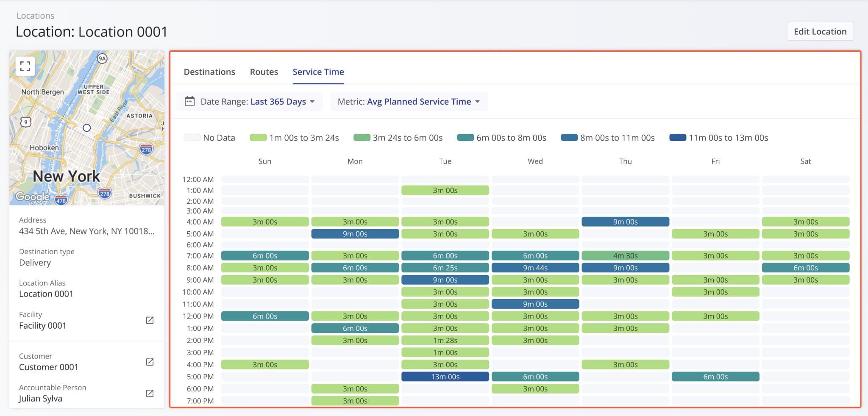Click the 11m 00s to 13m 00s legend swatch
868x416 pixels.
[x=677, y=138]
